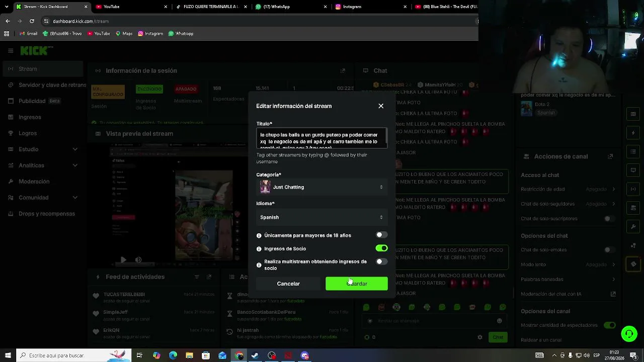This screenshot has height=362, width=644.
Task: Go to Ingresos in the sidebar
Action: (43, 117)
